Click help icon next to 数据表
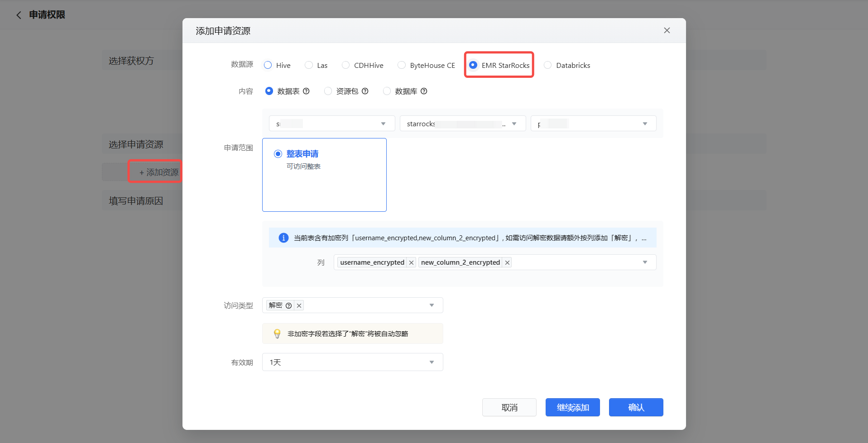The width and height of the screenshot is (868, 443). click(x=306, y=91)
